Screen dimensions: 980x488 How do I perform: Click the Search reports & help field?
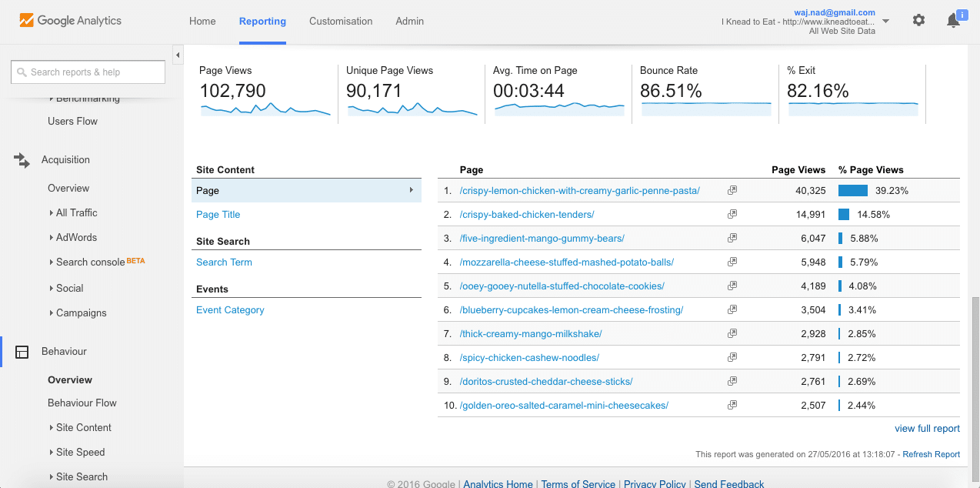point(88,72)
